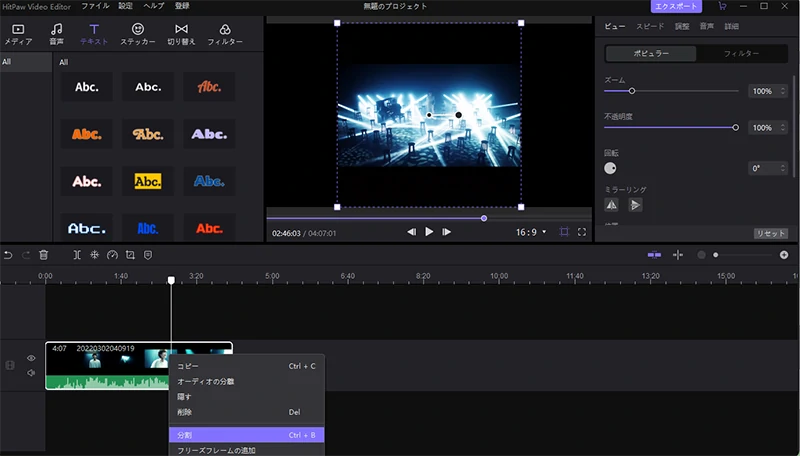This screenshot has height=456, width=800.
Task: Click the horizontal mirror icon
Action: (611, 205)
